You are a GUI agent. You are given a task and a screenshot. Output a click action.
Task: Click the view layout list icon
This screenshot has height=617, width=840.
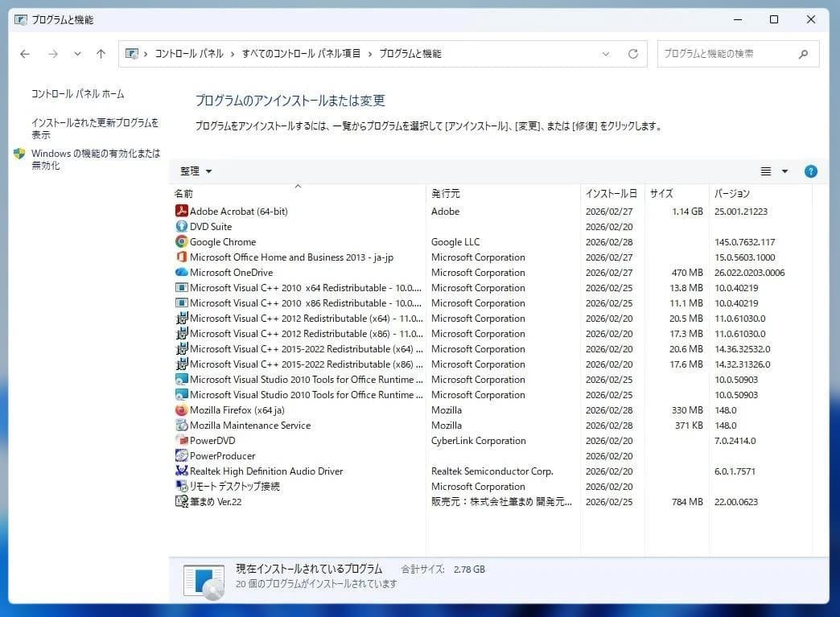[766, 171]
